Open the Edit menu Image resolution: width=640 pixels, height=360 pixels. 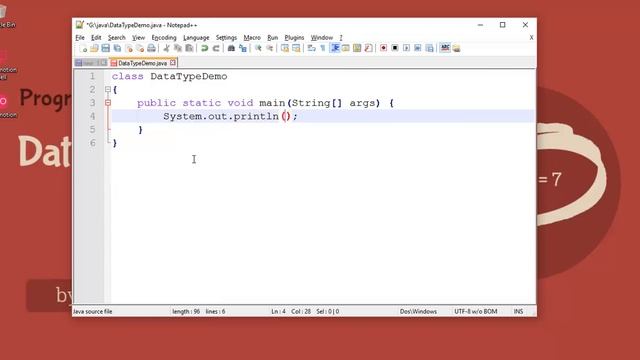pyautogui.click(x=96, y=38)
